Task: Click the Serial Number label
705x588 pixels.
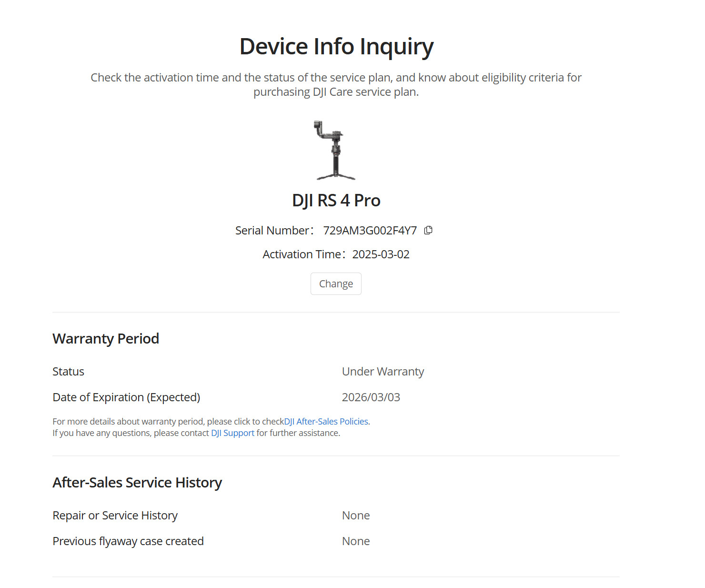Action: 272,231
